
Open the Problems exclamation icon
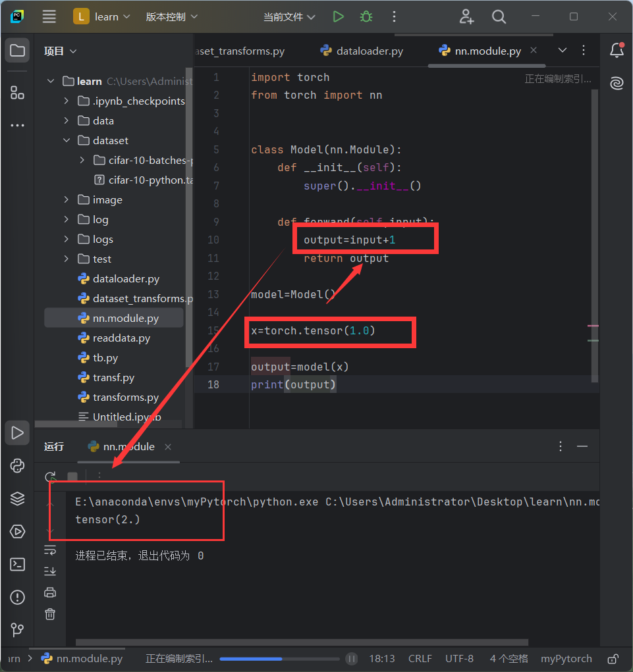(x=17, y=597)
